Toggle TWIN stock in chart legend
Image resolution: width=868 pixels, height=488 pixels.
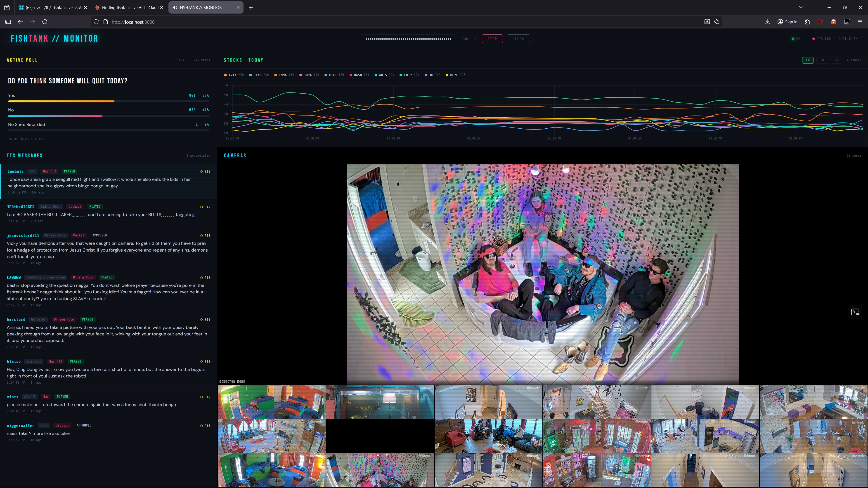coord(232,75)
